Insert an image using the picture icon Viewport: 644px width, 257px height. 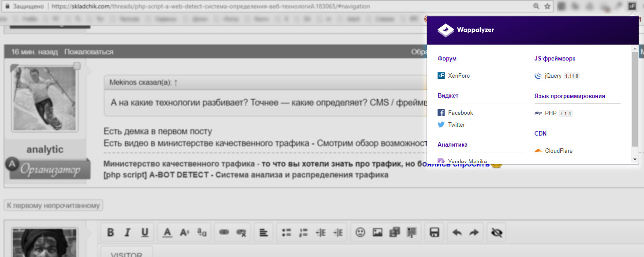point(377,232)
